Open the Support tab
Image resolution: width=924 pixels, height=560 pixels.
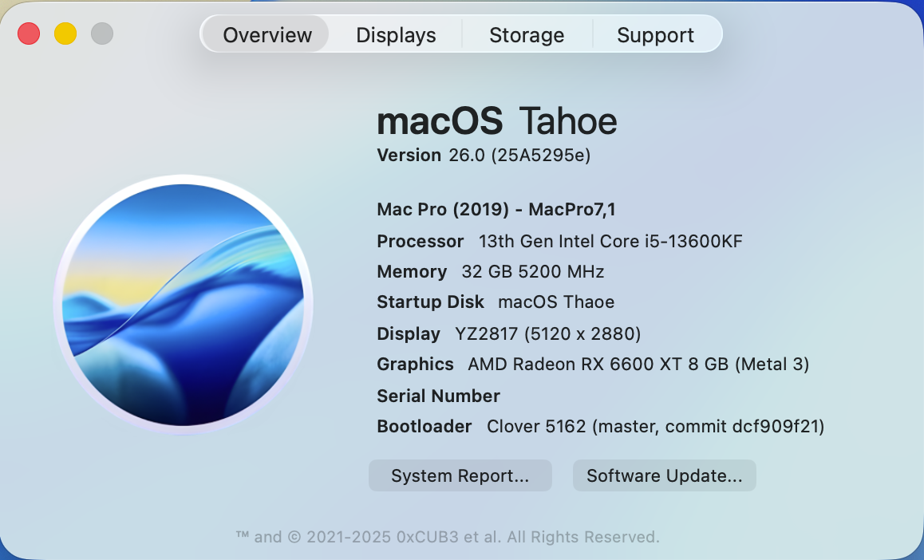click(x=655, y=35)
